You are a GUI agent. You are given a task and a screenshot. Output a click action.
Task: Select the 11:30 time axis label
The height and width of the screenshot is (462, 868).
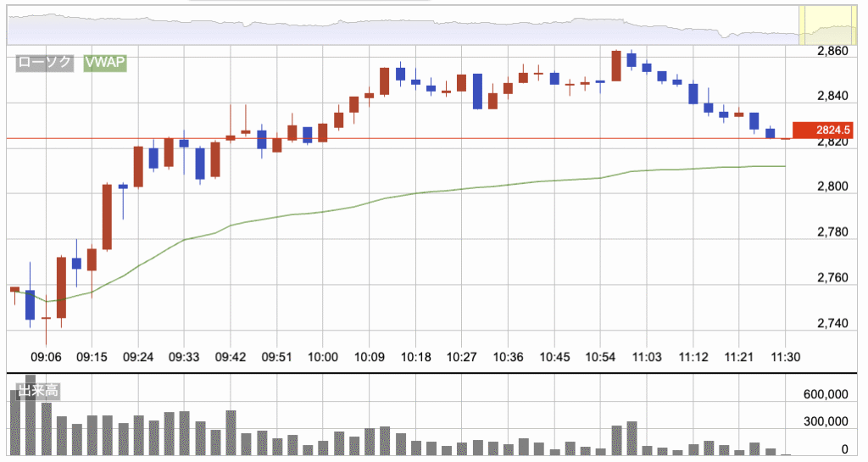click(786, 357)
